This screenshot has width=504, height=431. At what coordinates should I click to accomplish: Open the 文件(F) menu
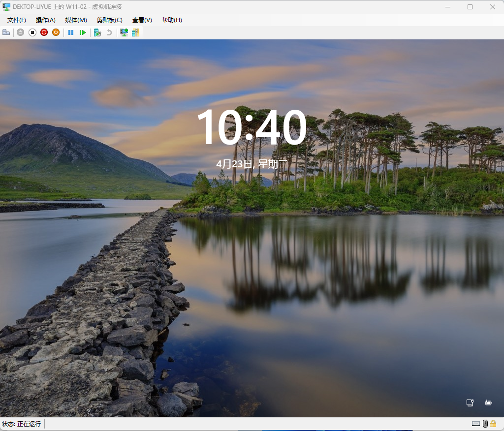click(x=17, y=20)
